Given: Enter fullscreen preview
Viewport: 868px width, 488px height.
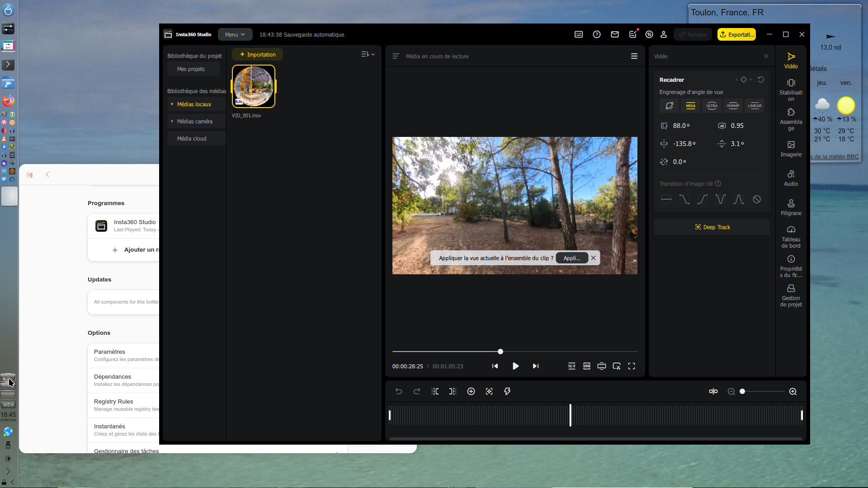Looking at the screenshot, I should [x=632, y=366].
